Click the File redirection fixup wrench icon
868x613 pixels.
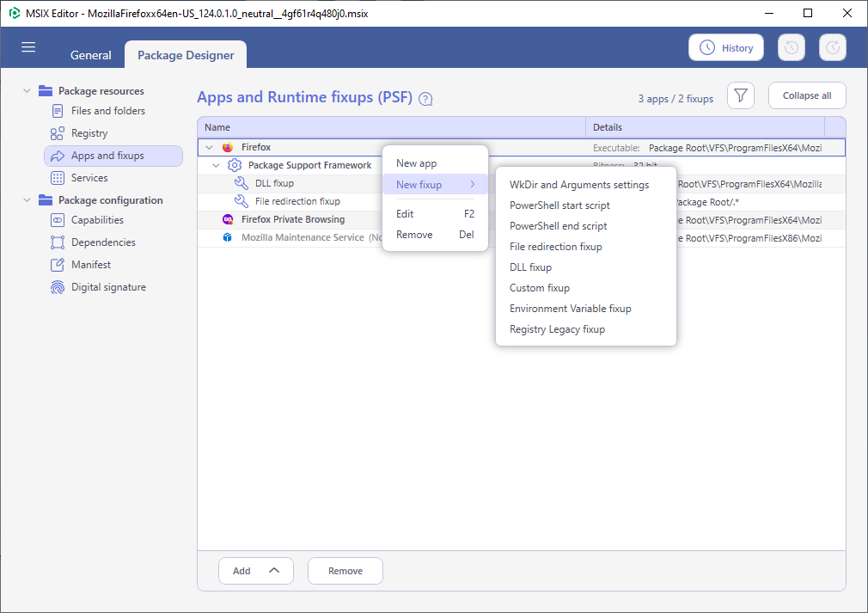tap(241, 201)
